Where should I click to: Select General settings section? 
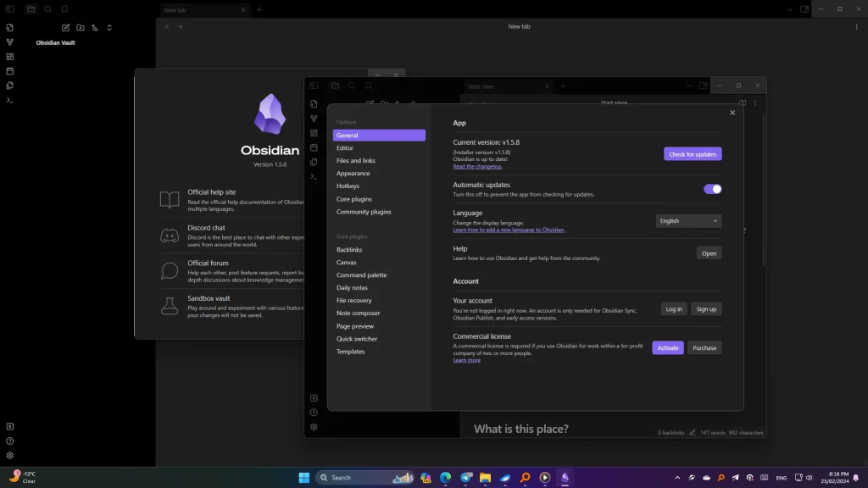click(x=379, y=135)
